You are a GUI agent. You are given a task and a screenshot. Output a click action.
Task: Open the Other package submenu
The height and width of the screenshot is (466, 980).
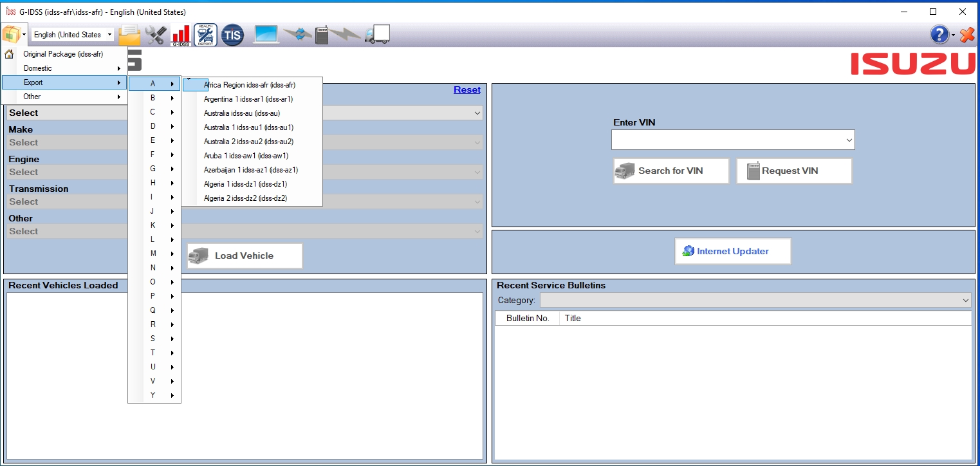[64, 97]
